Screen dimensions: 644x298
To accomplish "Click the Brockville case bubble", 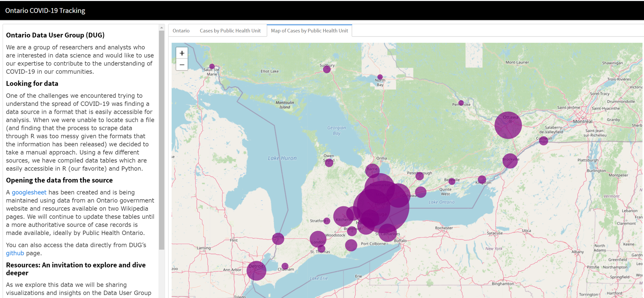I will [510, 161].
